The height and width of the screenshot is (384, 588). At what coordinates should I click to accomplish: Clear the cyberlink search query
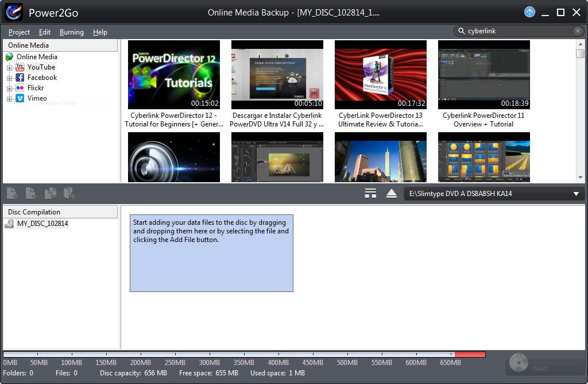coord(578,30)
